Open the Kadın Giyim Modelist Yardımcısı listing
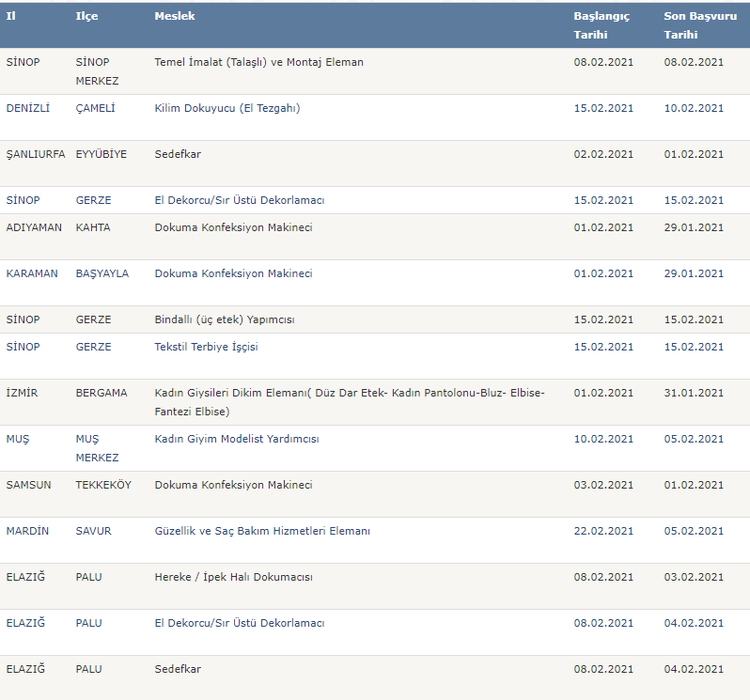Image resolution: width=750 pixels, height=700 pixels. [237, 439]
